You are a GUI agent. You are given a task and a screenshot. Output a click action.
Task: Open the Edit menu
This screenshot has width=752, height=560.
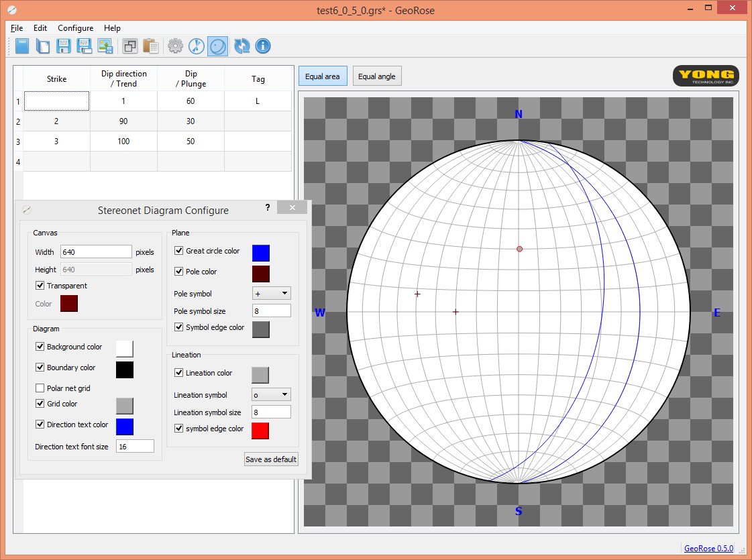click(40, 27)
